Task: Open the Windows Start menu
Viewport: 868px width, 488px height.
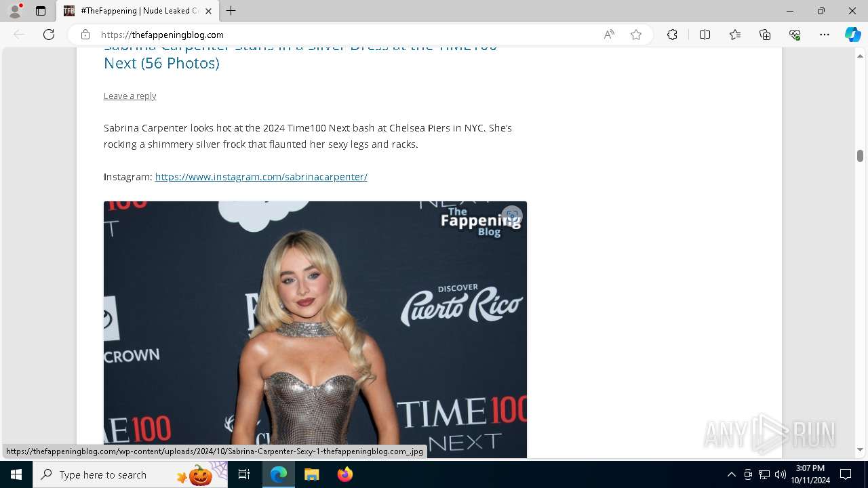Action: (16, 474)
